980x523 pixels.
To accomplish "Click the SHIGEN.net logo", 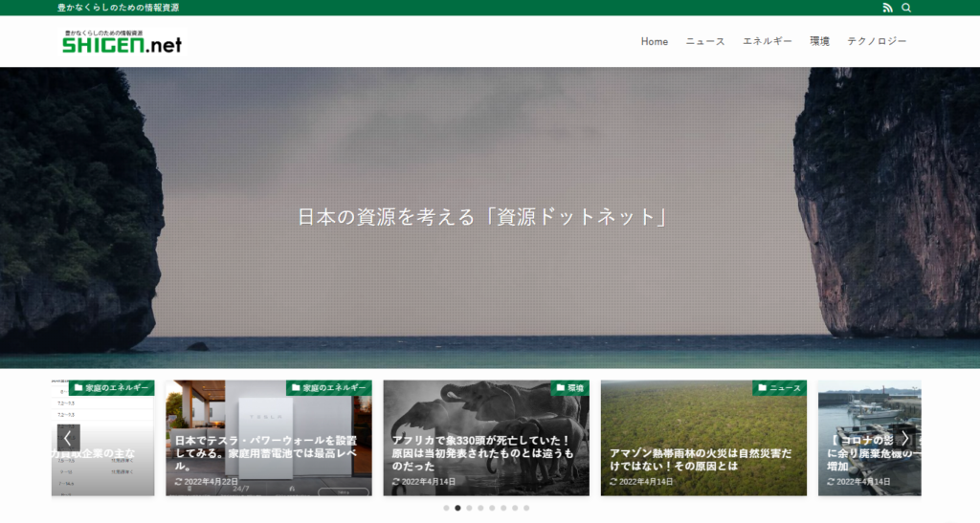I will point(122,42).
